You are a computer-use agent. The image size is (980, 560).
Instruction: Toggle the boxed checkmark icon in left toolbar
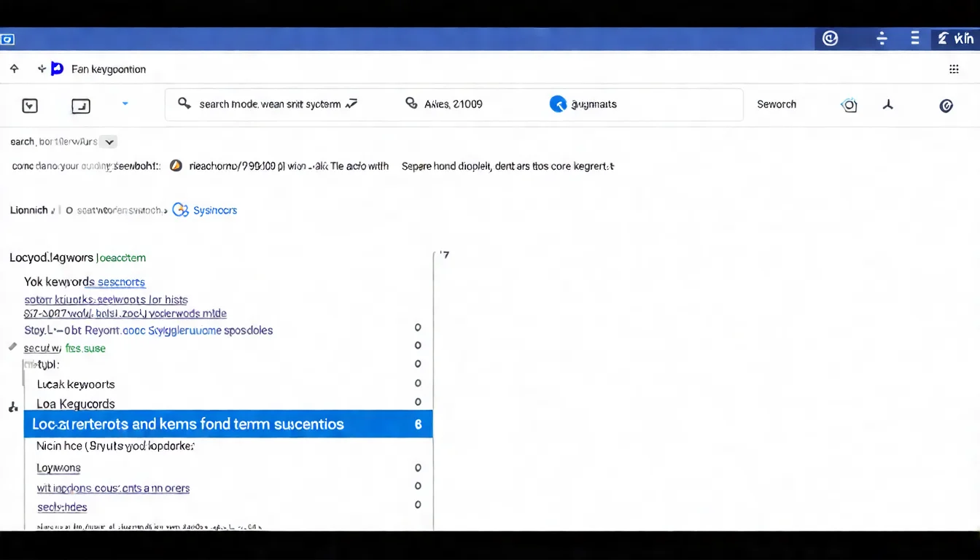click(30, 106)
